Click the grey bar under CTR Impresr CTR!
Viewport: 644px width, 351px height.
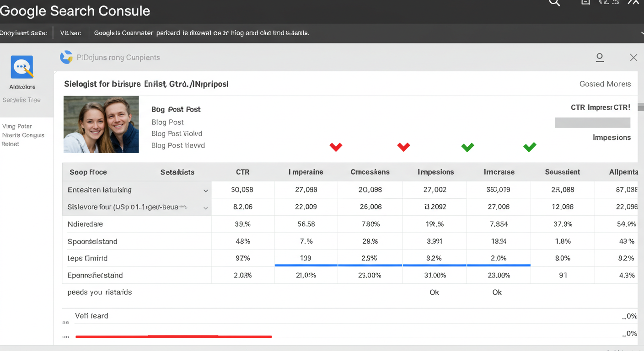(593, 122)
